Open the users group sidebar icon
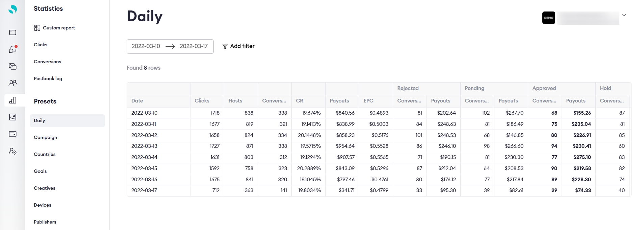644x230 pixels. coord(12,83)
